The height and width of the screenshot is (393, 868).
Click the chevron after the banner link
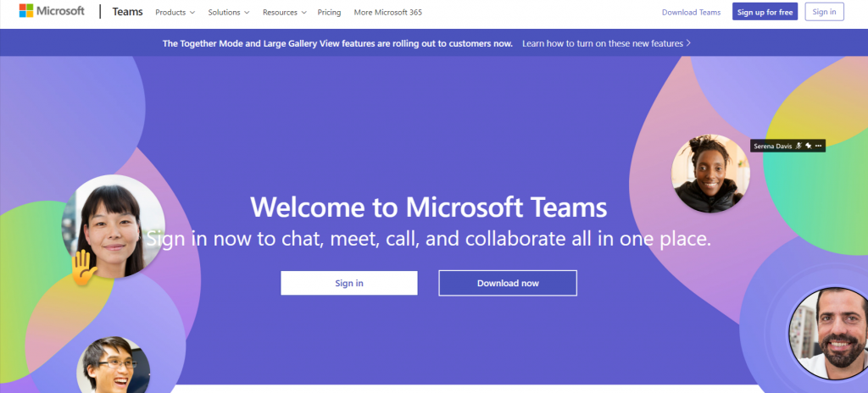click(688, 42)
